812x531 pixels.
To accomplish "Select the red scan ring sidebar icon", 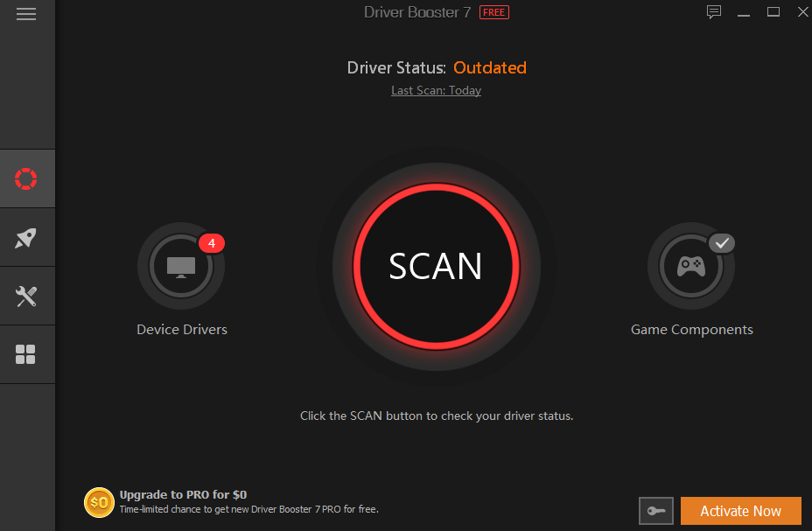I will (26, 178).
